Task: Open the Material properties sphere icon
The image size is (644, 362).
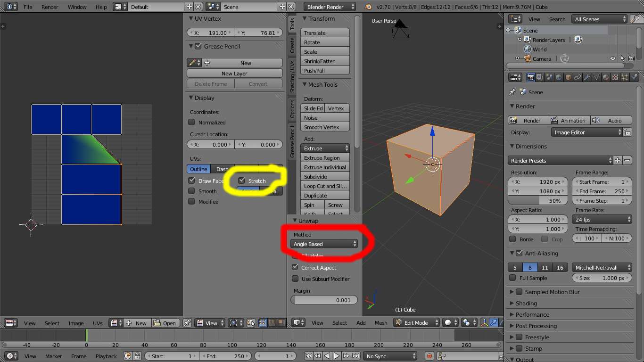Action: pos(606,77)
